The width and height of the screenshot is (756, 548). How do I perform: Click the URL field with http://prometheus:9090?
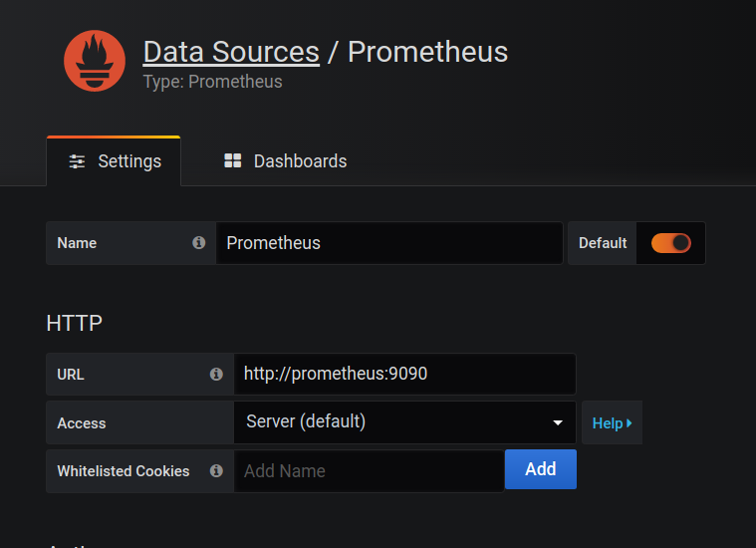(x=404, y=375)
